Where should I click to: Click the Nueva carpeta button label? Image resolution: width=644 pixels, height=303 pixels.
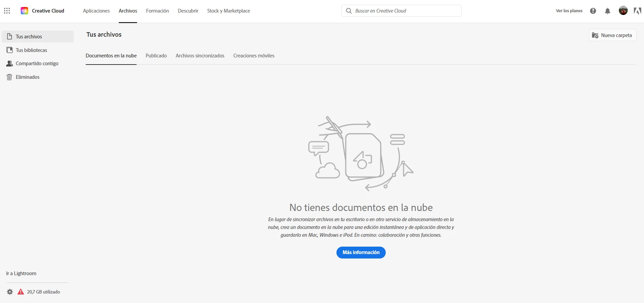[x=616, y=35]
